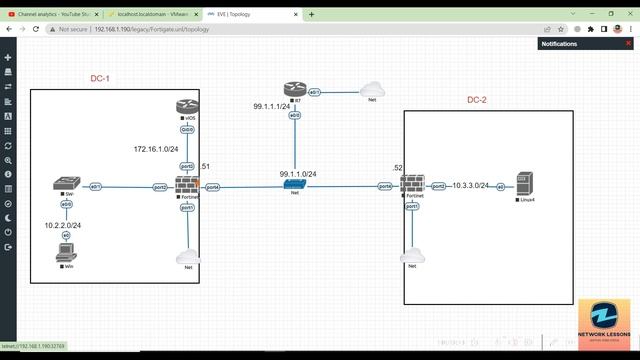Click the Net cloud below DC-1 Fortinet
640x360 pixels.
pos(188,257)
